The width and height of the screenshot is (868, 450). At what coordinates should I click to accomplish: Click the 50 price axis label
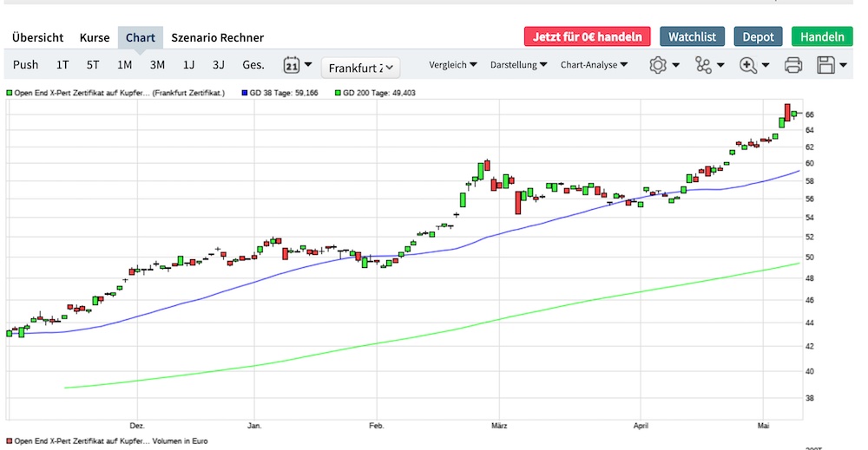point(810,258)
